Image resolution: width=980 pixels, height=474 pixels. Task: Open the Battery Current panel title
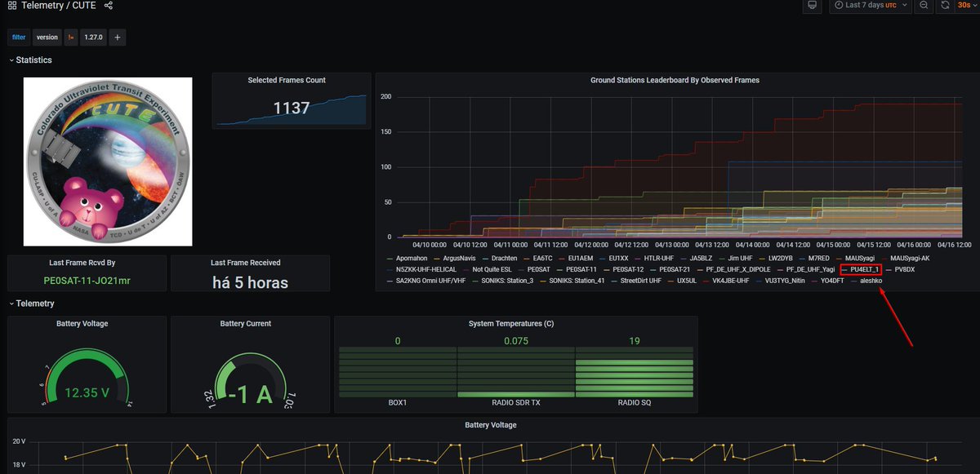(246, 324)
